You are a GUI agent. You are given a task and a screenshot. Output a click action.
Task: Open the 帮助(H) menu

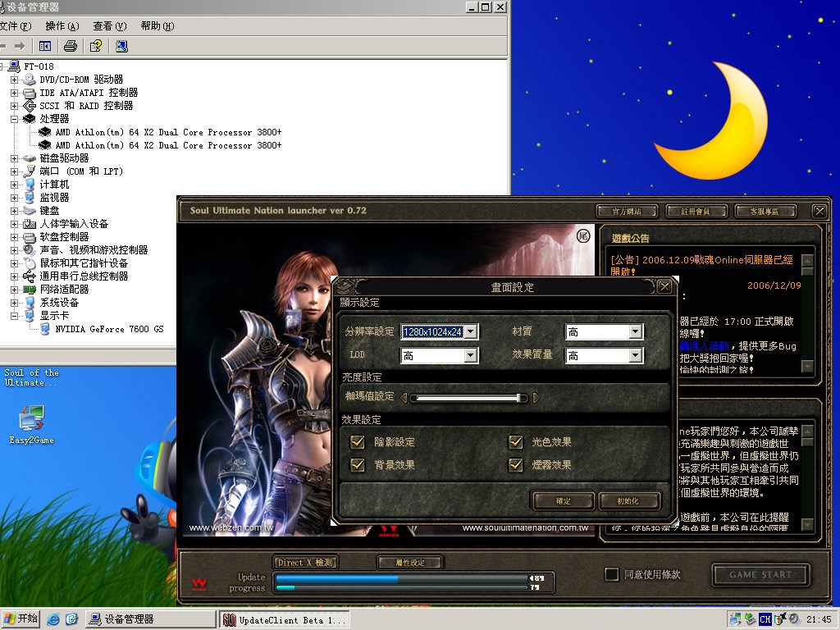click(157, 25)
